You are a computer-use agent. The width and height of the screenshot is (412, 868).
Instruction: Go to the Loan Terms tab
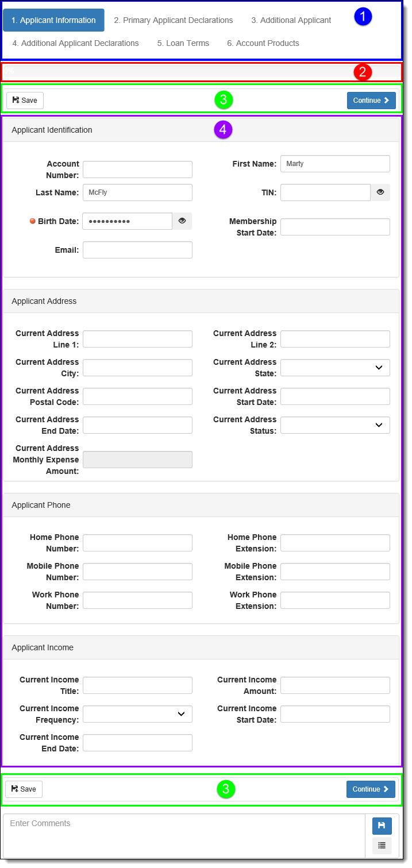[183, 43]
